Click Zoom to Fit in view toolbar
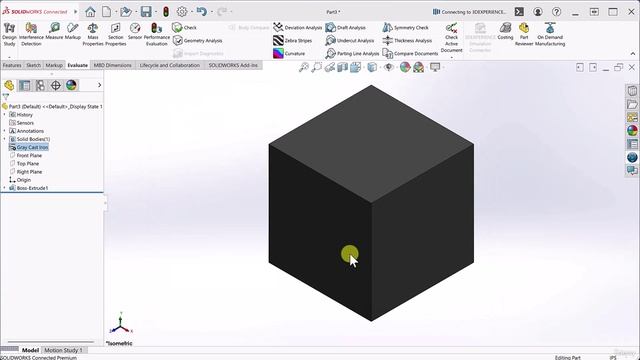The image size is (640, 360). tap(304, 67)
